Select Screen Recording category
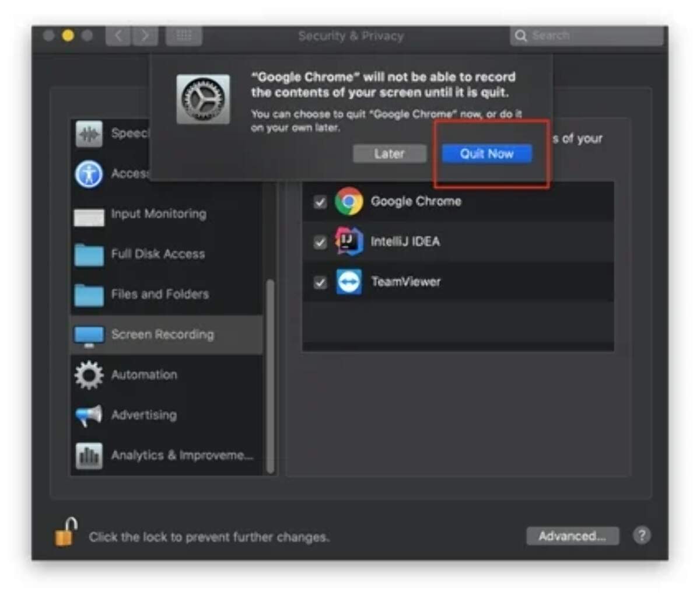This screenshot has height=598, width=700. (166, 335)
